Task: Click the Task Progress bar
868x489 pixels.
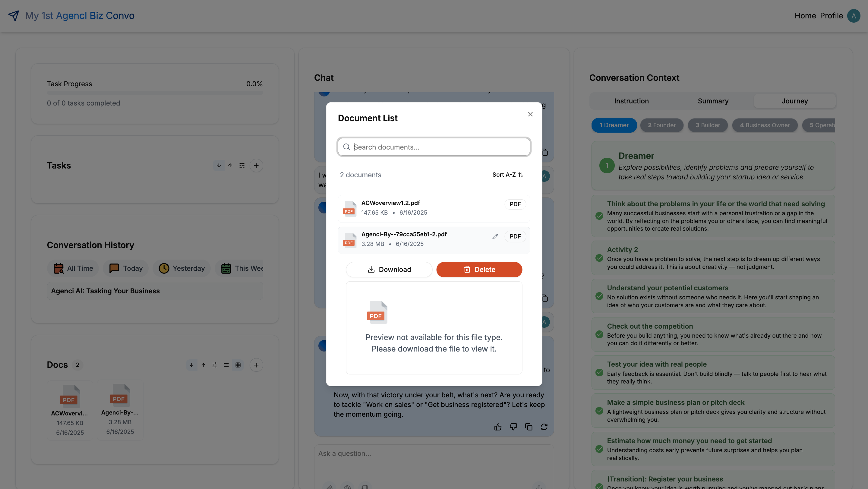Action: click(155, 93)
